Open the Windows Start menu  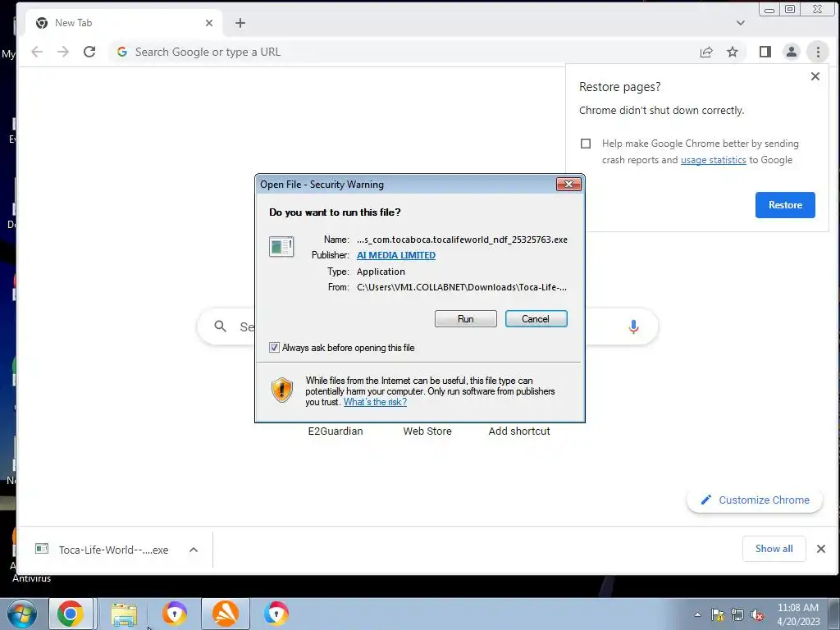22,614
